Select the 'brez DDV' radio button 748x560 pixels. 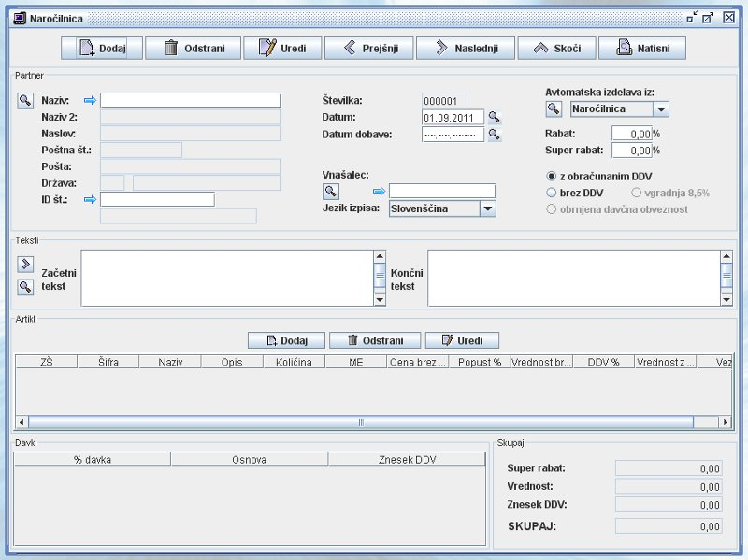(x=552, y=193)
